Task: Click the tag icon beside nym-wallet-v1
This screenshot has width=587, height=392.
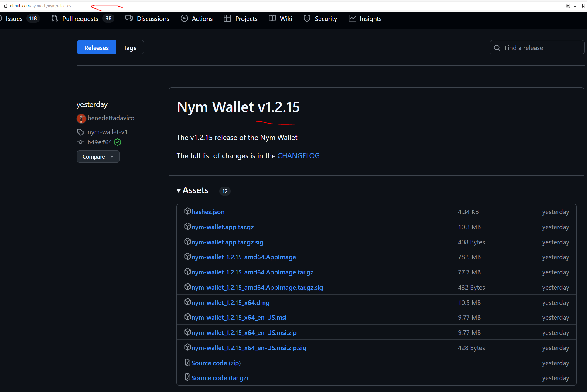Action: tap(80, 132)
